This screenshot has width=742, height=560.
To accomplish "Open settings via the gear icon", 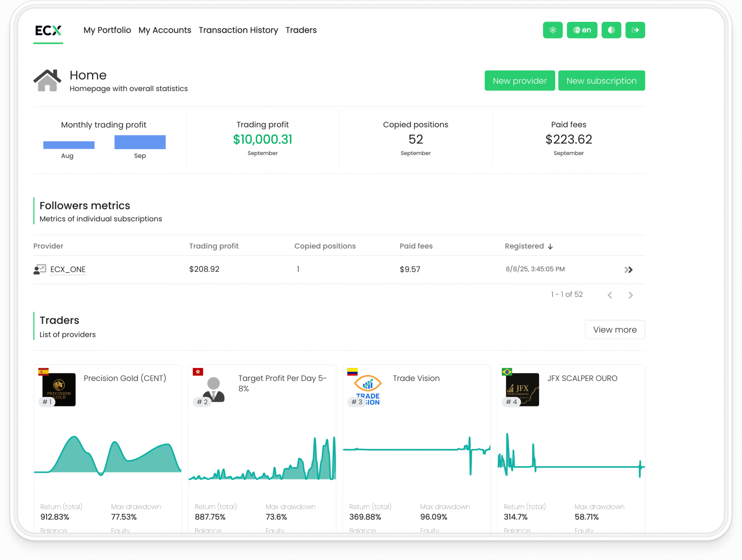I will click(x=552, y=30).
